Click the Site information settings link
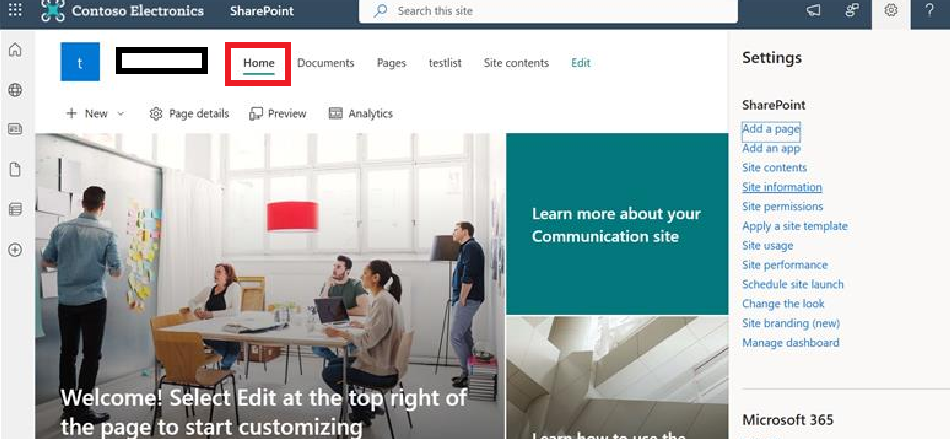 tap(782, 187)
